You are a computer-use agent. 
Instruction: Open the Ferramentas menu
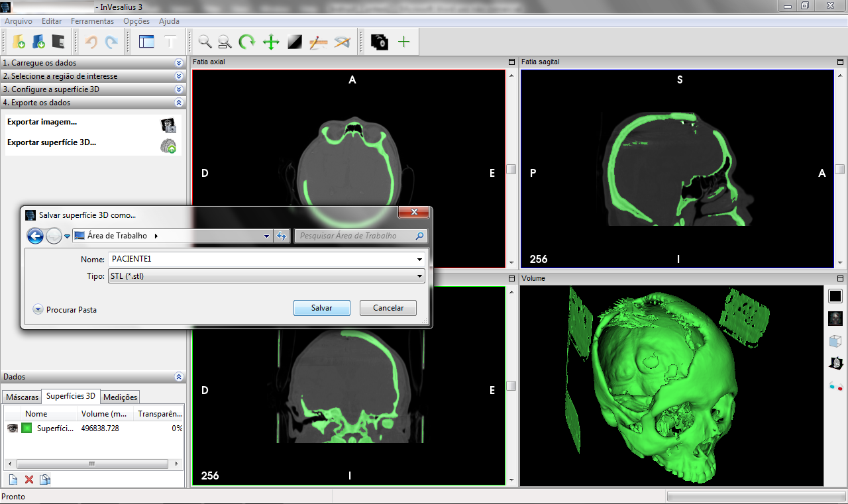click(x=93, y=21)
